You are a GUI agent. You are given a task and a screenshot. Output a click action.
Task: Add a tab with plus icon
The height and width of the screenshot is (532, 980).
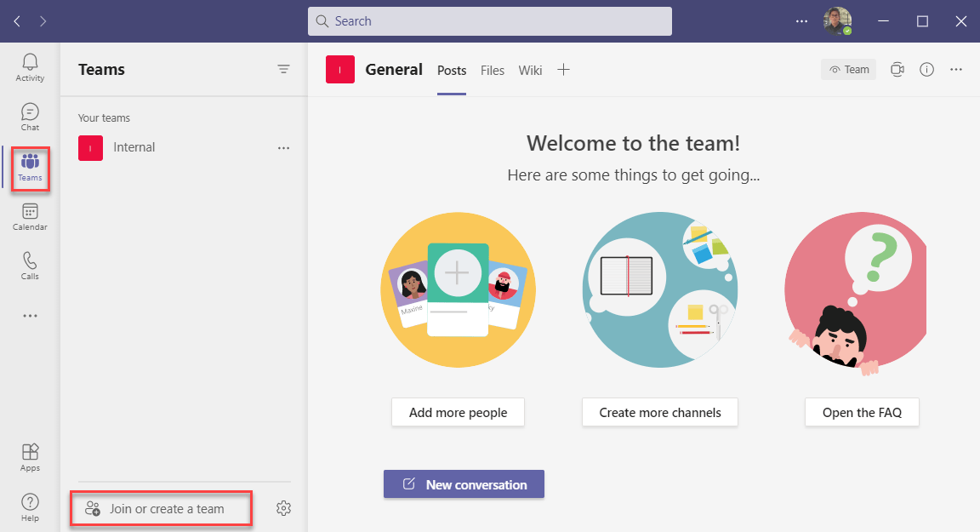click(564, 70)
